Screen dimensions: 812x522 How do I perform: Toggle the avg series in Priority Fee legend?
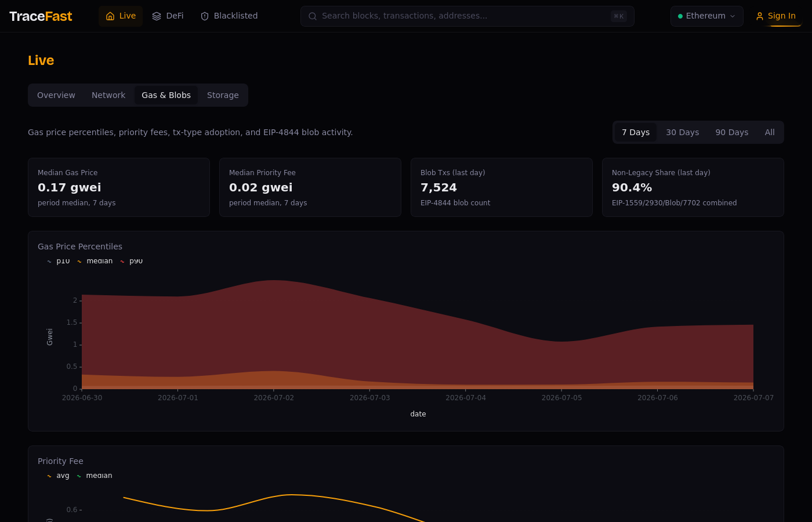coord(58,476)
